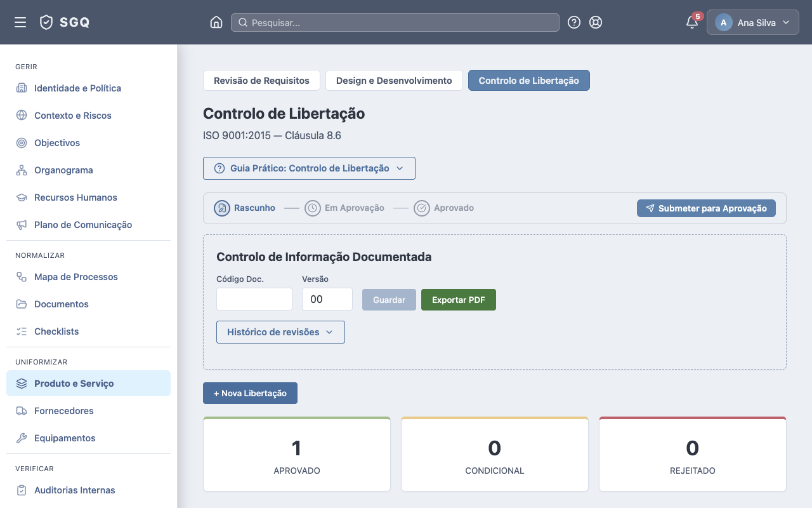
Task: Click the Checklists list icon
Action: click(x=22, y=331)
